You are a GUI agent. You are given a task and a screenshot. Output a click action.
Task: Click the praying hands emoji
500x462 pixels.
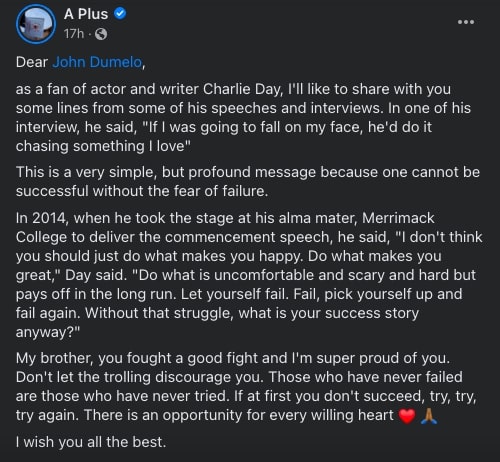[x=429, y=416]
